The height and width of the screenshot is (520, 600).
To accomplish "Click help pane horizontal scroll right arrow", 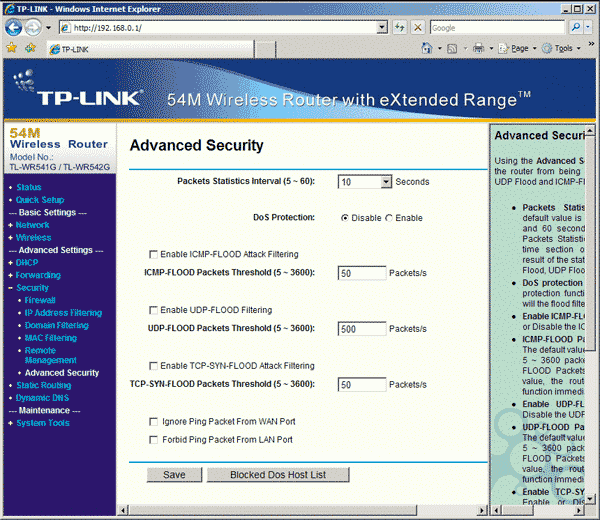I will [x=579, y=510].
